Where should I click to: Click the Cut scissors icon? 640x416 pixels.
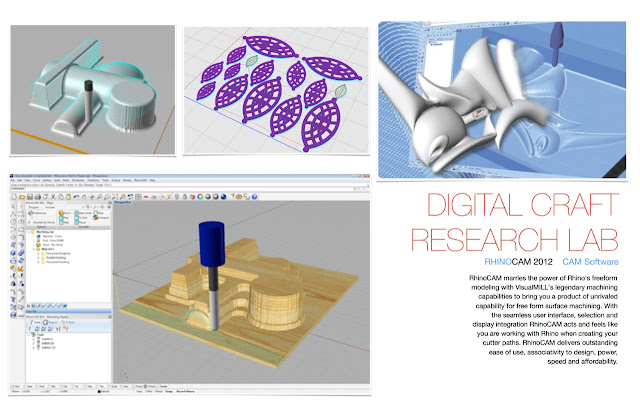(53, 196)
